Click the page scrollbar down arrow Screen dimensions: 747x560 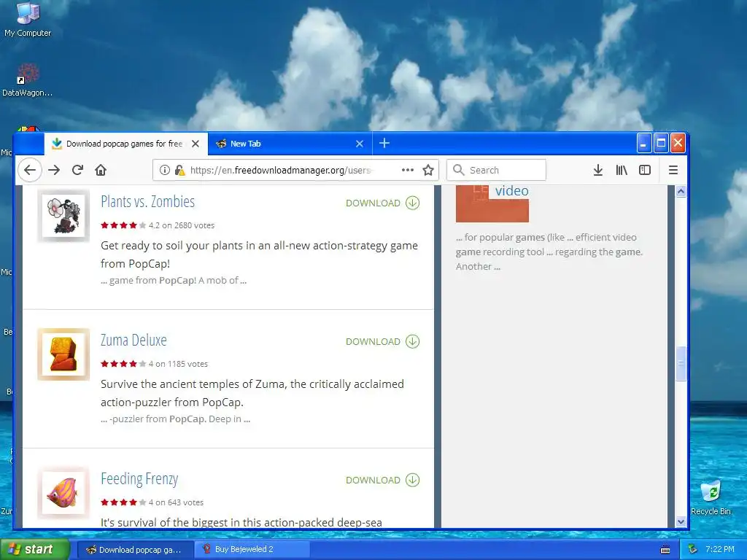(x=681, y=522)
